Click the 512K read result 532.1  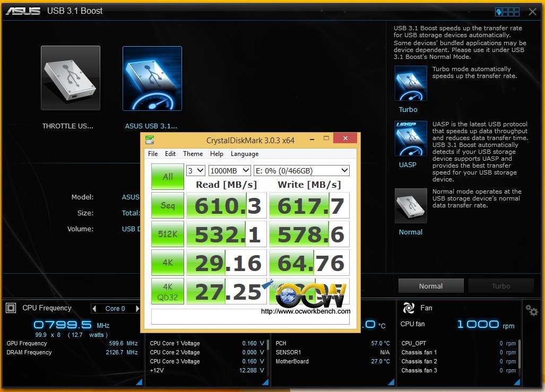(x=226, y=234)
